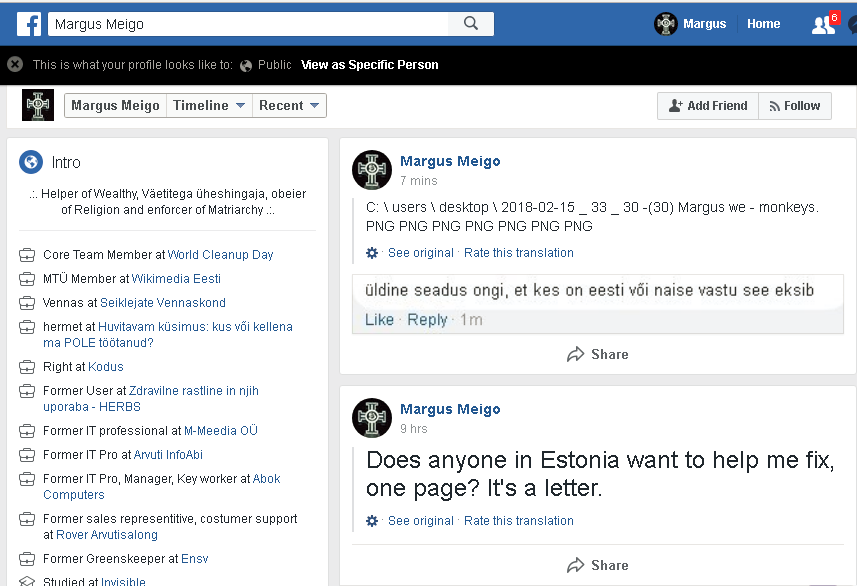Click the Add Friend button
Viewport: 857px width, 586px height.
coord(708,106)
